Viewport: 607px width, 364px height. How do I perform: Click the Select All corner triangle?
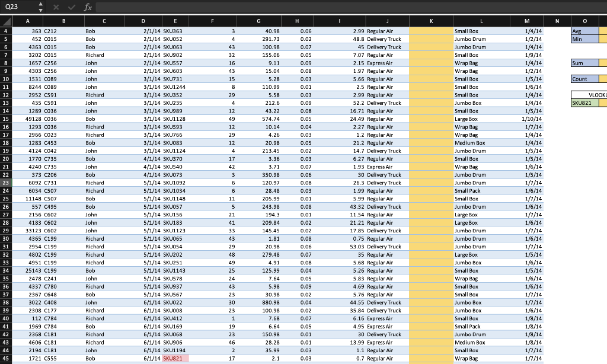(6, 21)
